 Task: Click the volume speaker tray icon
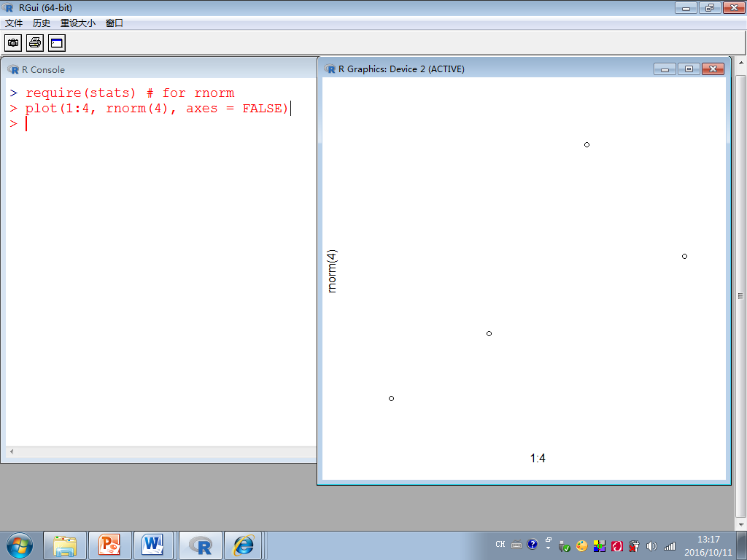tap(651, 545)
